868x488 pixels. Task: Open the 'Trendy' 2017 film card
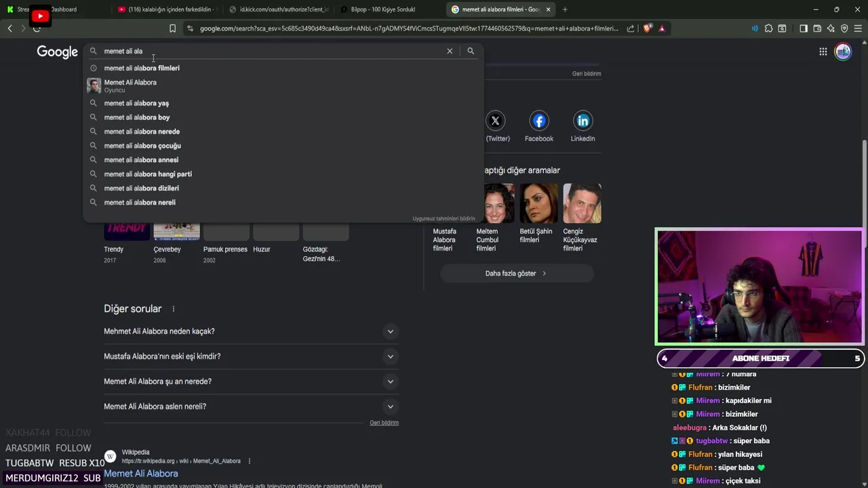point(127,244)
